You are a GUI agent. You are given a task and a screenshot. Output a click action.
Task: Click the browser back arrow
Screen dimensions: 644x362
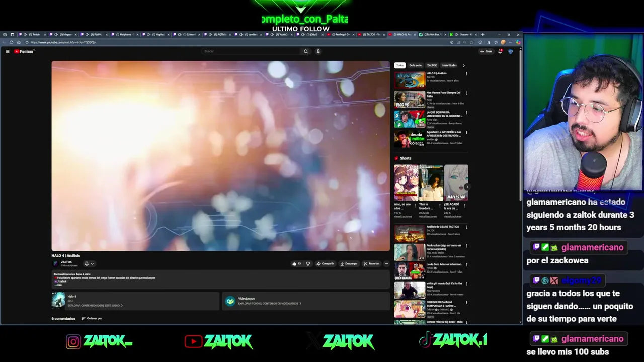point(5,42)
